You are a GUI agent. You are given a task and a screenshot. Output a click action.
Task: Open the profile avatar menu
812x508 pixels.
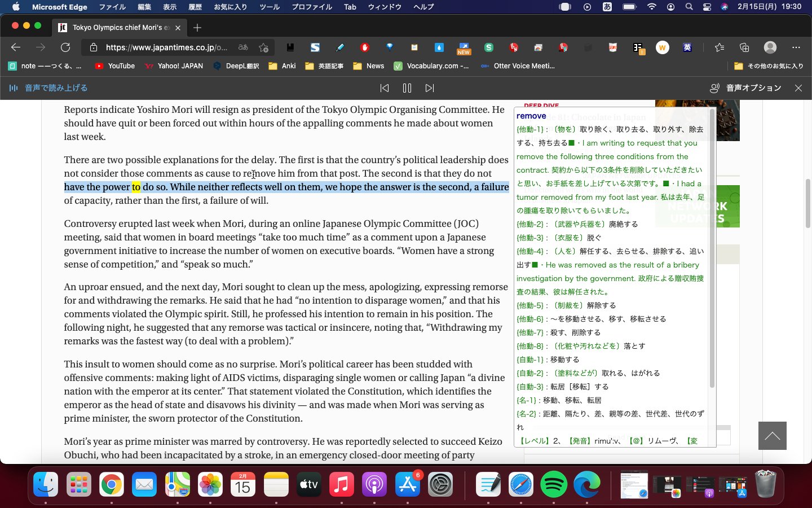coord(770,47)
